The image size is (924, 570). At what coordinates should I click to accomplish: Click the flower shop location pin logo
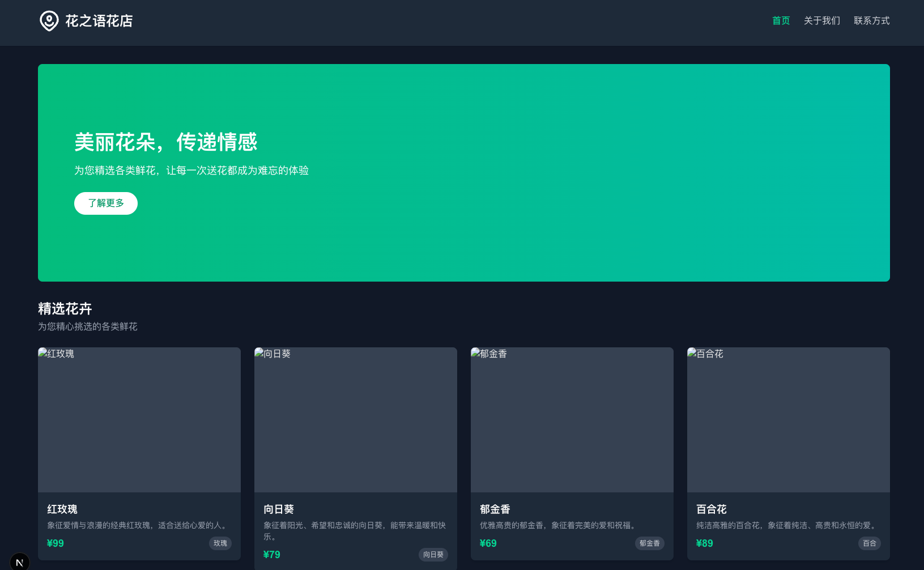click(x=49, y=21)
